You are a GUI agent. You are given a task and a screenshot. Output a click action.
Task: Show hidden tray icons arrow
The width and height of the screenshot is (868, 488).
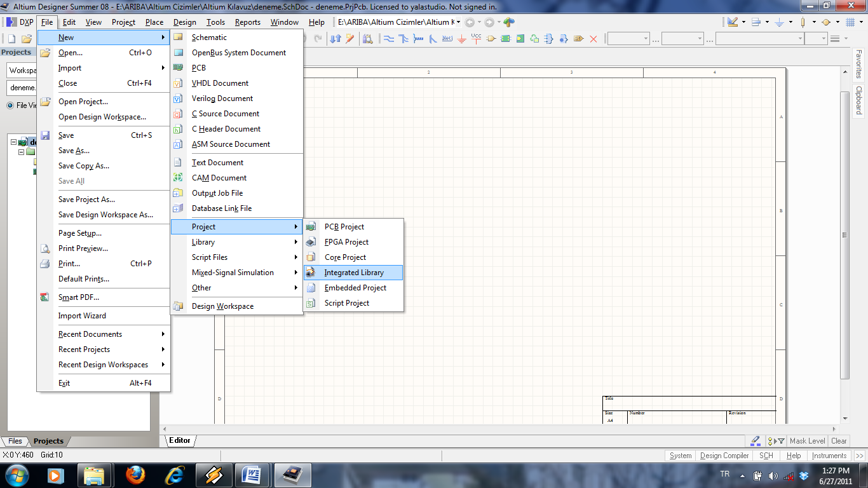click(x=743, y=475)
